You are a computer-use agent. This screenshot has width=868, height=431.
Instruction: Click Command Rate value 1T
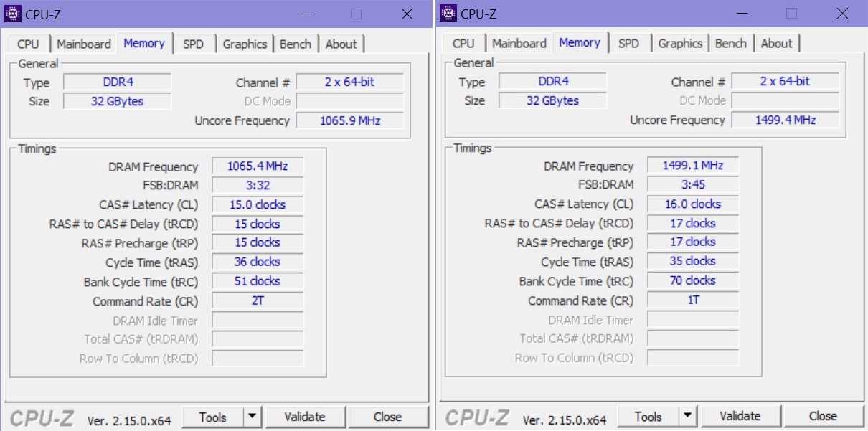pos(693,300)
